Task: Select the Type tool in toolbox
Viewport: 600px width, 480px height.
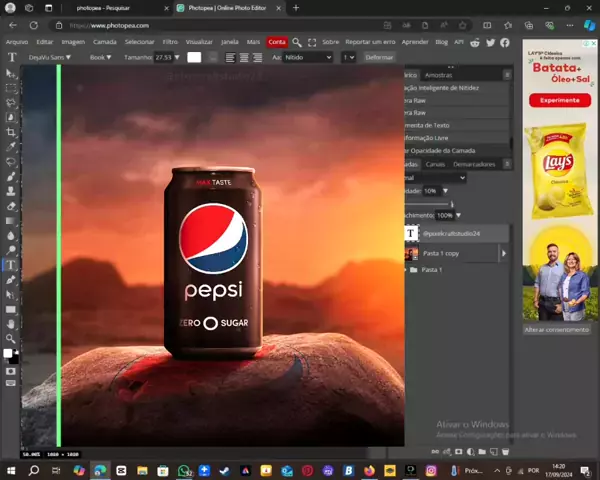Action: (11, 265)
